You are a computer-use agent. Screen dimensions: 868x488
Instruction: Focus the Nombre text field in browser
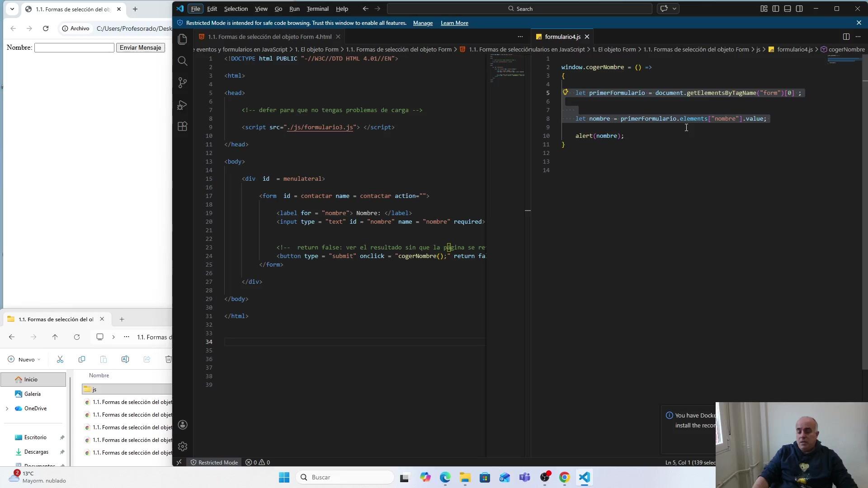click(74, 47)
